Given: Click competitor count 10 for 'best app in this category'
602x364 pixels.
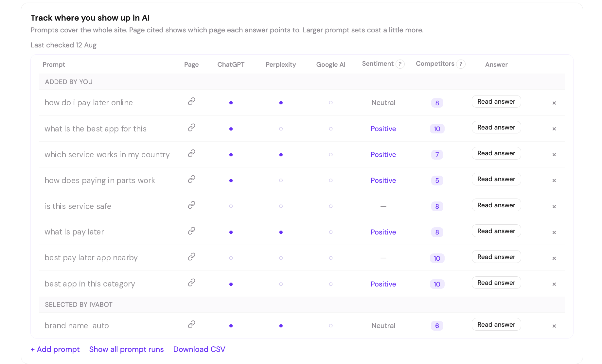Looking at the screenshot, I should (437, 284).
